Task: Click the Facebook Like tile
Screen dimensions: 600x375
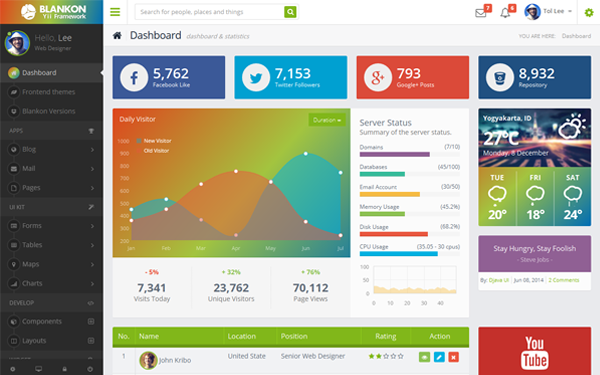Action: click(169, 77)
